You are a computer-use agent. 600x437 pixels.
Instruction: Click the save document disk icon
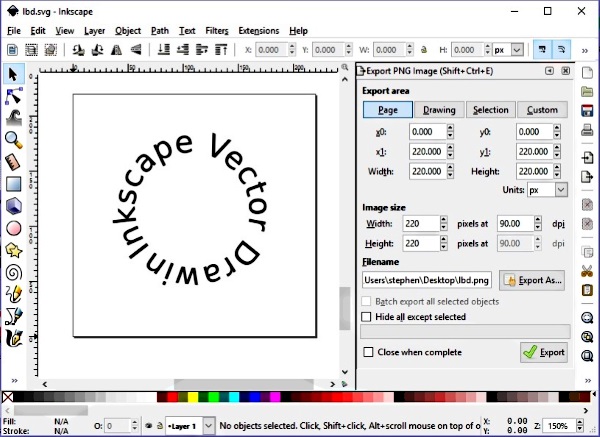click(x=587, y=111)
